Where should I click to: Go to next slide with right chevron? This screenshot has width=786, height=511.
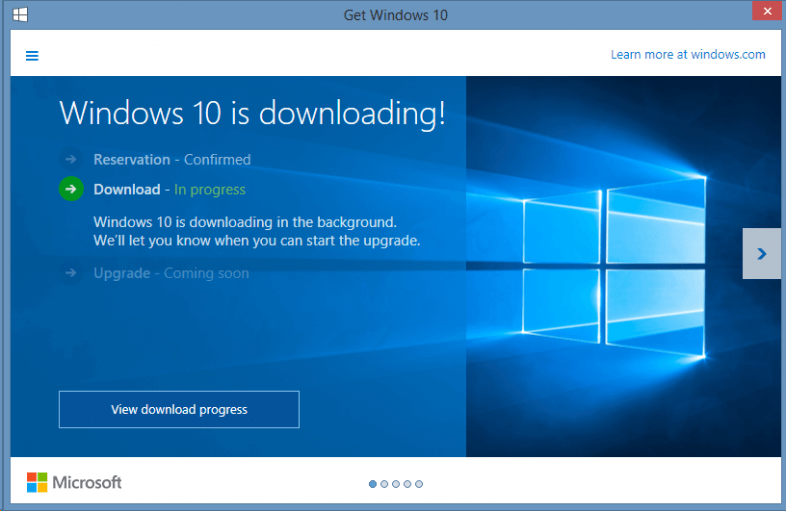(761, 254)
